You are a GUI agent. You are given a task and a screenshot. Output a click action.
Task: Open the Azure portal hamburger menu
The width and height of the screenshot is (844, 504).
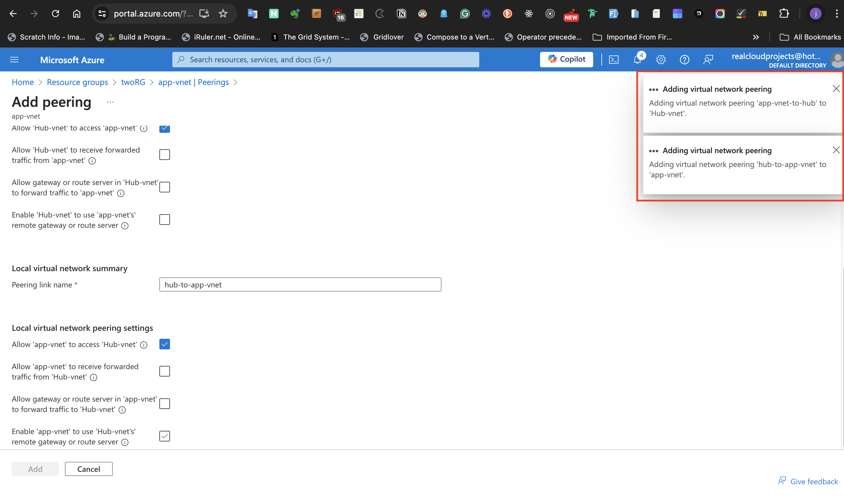pyautogui.click(x=14, y=59)
